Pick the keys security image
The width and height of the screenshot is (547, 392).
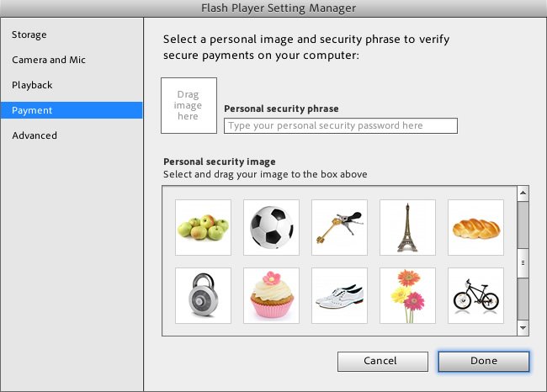tap(339, 227)
